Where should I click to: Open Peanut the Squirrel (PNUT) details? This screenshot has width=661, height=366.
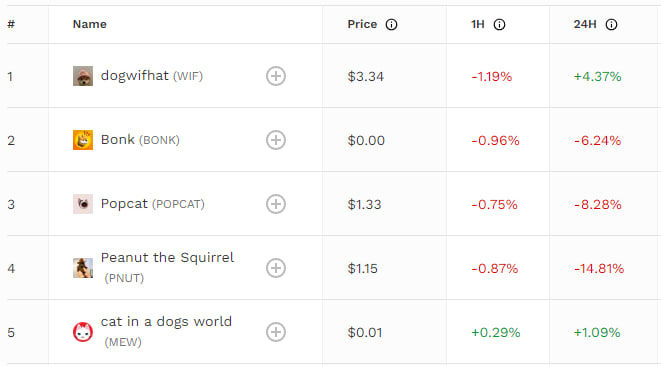(x=167, y=267)
